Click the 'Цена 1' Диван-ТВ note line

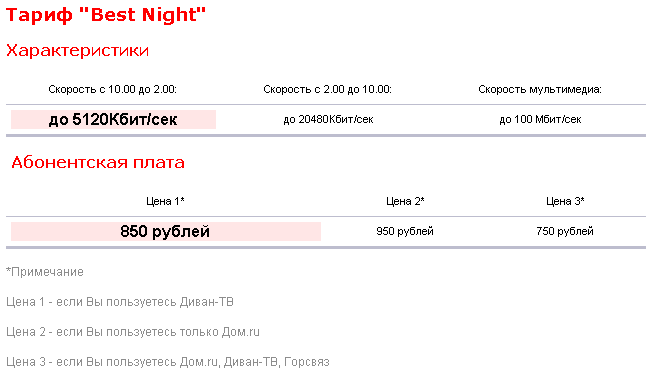point(120,302)
